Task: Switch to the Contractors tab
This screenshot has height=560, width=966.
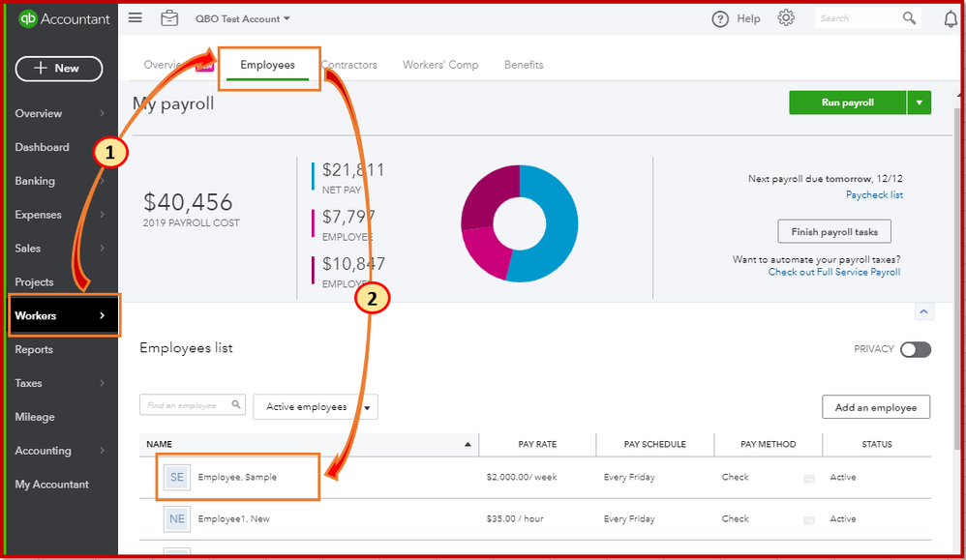Action: click(349, 65)
